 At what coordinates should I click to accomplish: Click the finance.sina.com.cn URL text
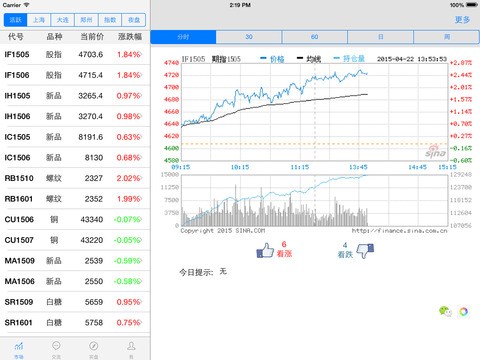point(399,230)
